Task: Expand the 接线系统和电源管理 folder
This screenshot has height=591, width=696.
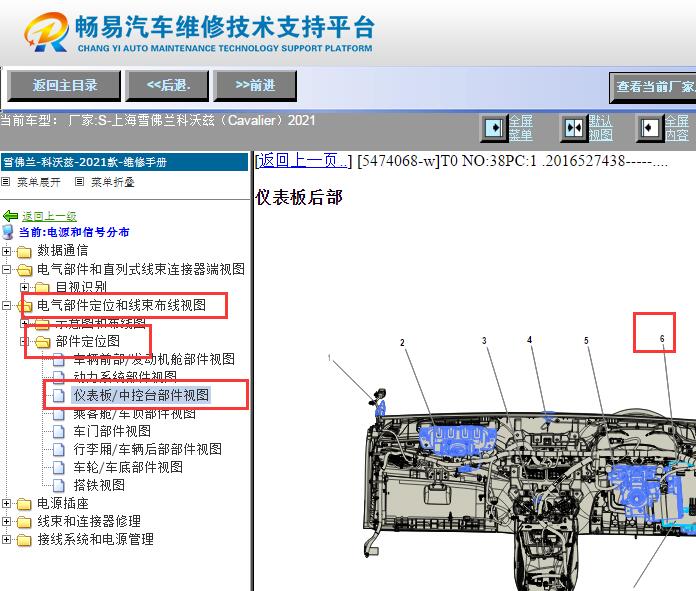Action: [6, 540]
